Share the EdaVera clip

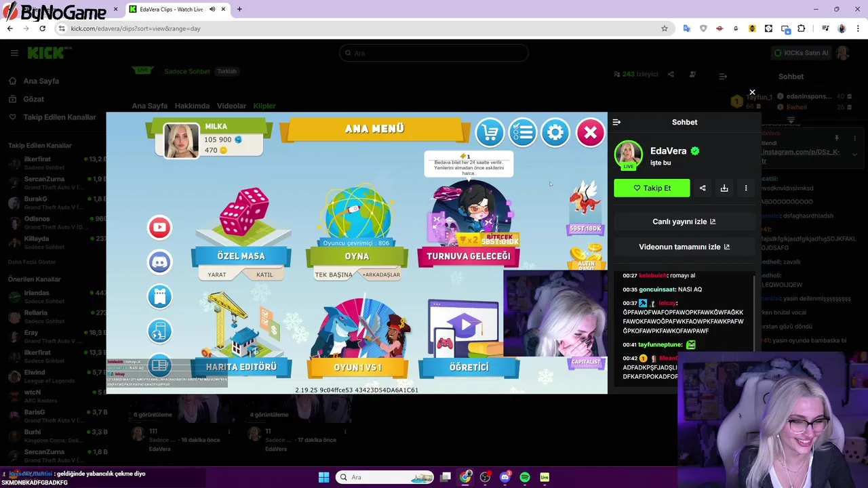tap(703, 188)
